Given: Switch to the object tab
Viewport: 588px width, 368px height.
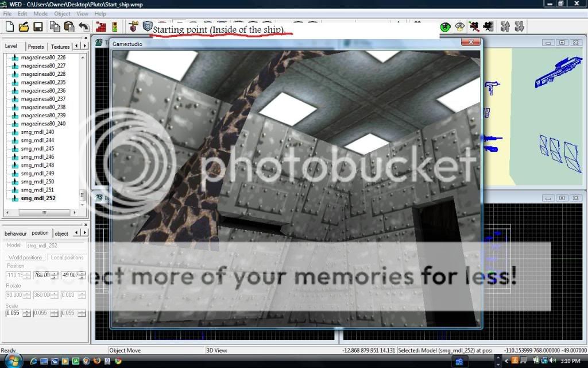Looking at the screenshot, I should tap(61, 233).
